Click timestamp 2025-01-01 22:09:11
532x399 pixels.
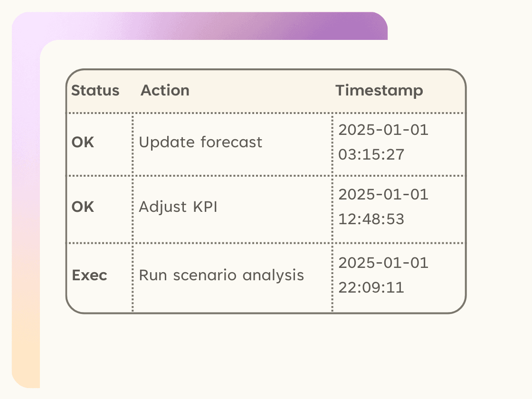(383, 275)
